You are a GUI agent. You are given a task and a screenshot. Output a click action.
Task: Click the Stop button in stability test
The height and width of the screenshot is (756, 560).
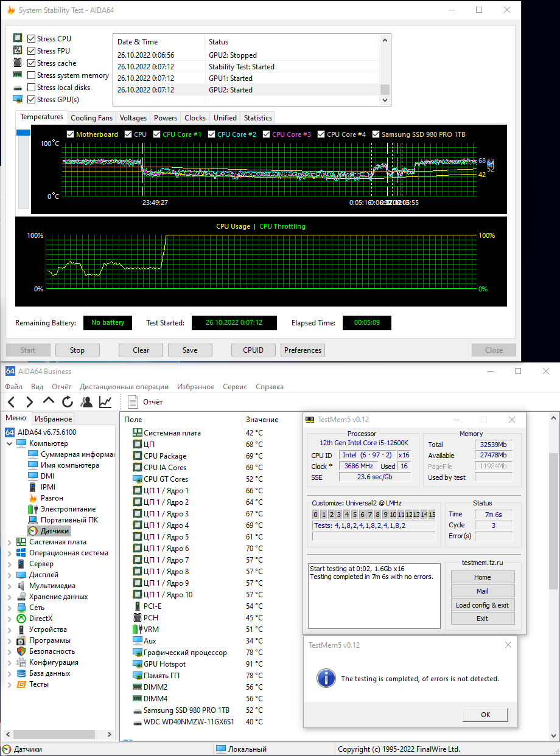point(77,350)
